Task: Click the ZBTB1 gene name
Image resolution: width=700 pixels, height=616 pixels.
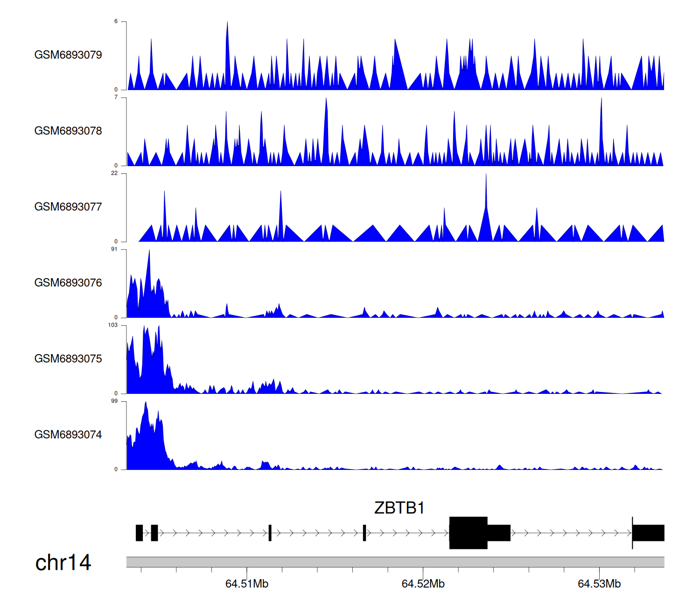Action: 399,508
